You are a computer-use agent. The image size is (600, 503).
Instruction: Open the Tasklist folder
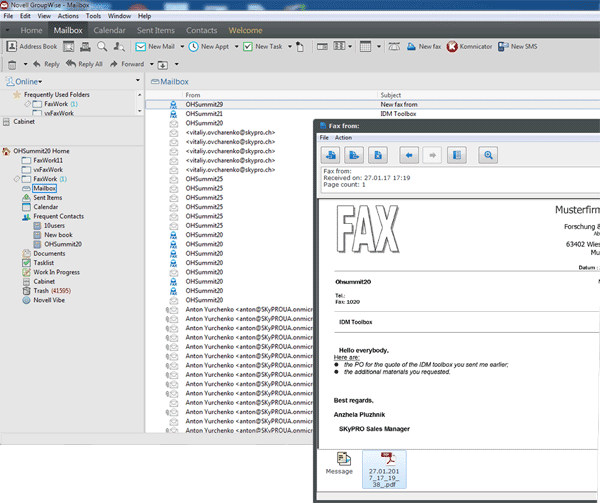[44, 263]
